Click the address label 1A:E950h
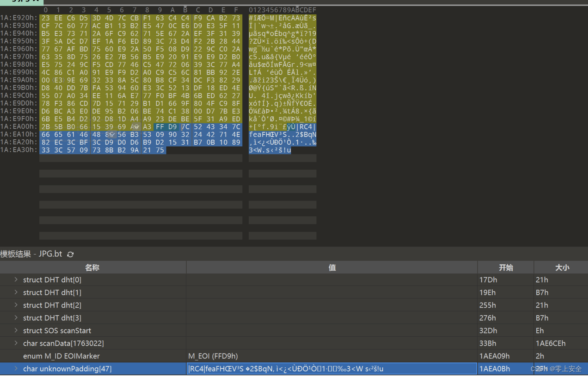 [19, 41]
